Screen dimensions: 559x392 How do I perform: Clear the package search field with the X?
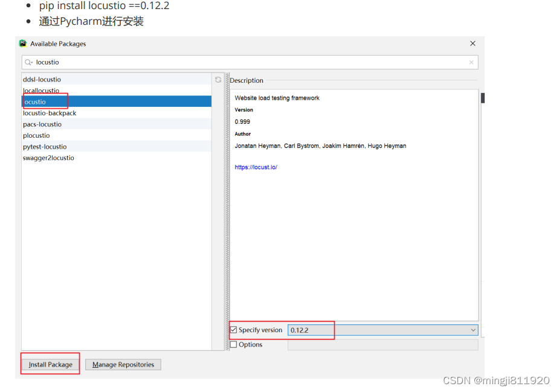pyautogui.click(x=471, y=62)
